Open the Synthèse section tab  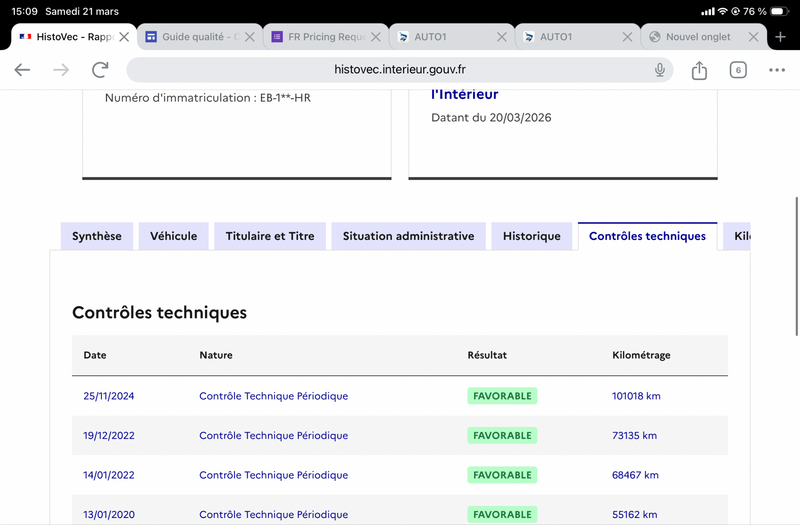pos(97,237)
